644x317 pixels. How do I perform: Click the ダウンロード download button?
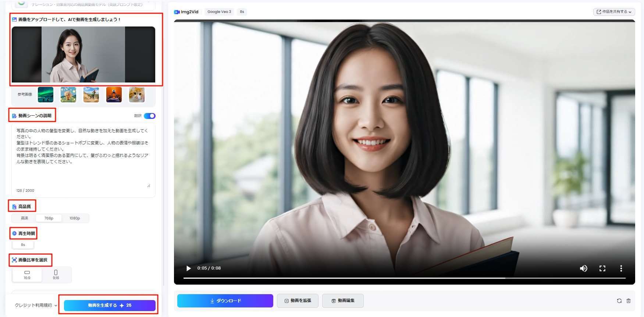[x=225, y=301]
